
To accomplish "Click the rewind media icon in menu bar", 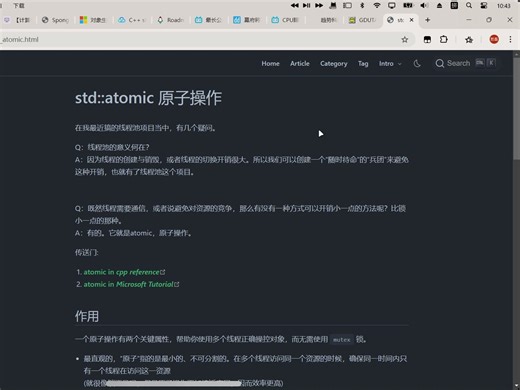I will (x=294, y=5).
